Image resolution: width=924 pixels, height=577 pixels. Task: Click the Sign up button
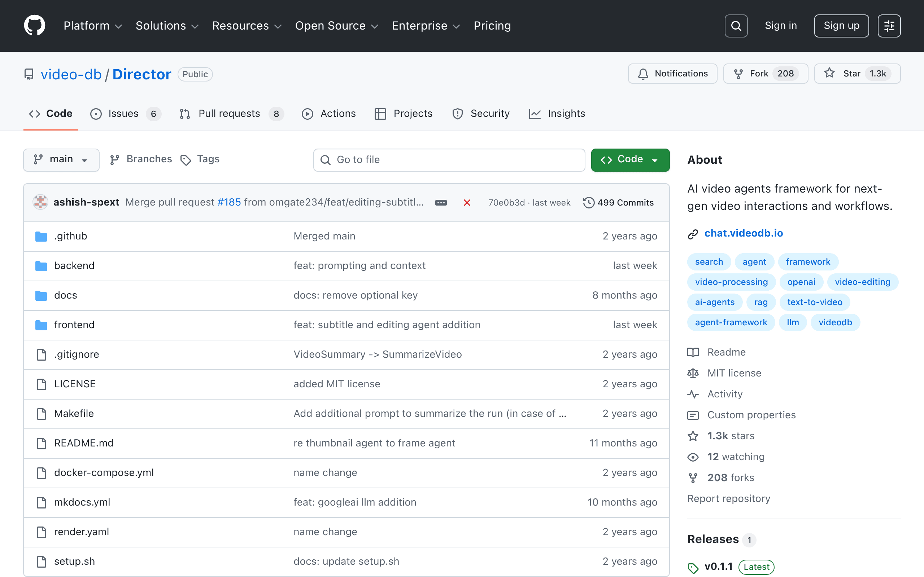point(841,26)
